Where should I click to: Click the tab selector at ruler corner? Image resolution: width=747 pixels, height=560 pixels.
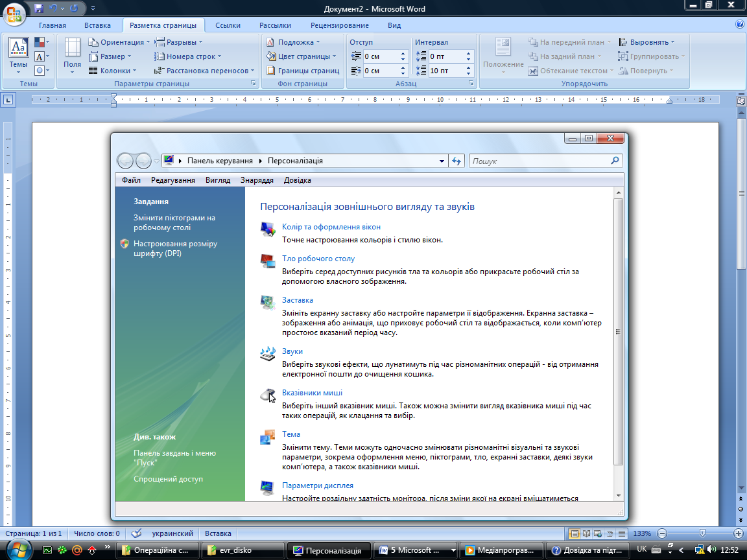point(8,100)
